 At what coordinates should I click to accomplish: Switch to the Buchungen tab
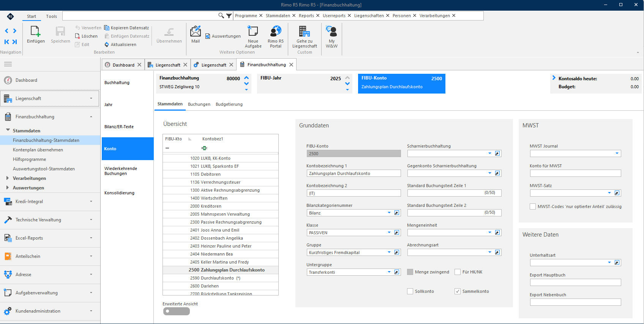pos(199,104)
